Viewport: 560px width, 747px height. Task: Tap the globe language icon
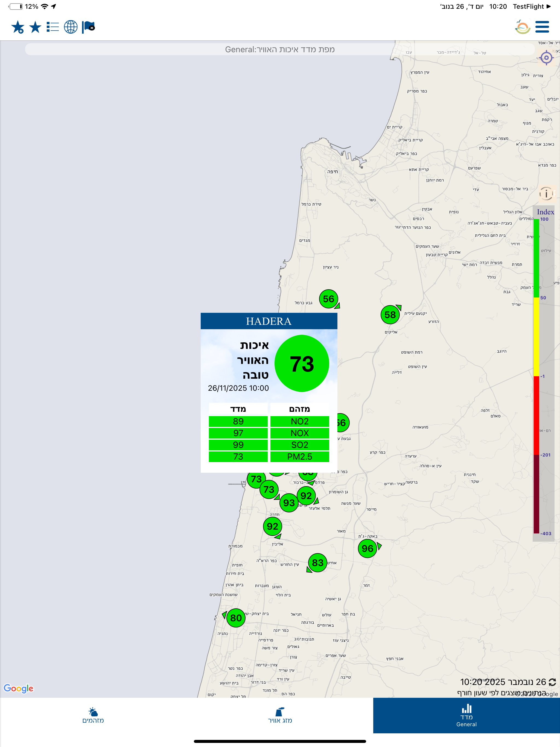pyautogui.click(x=71, y=27)
